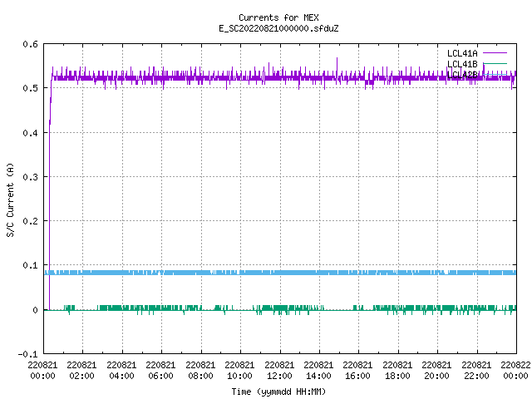Click the x-axis tick 220821 22:00

[x=476, y=371]
